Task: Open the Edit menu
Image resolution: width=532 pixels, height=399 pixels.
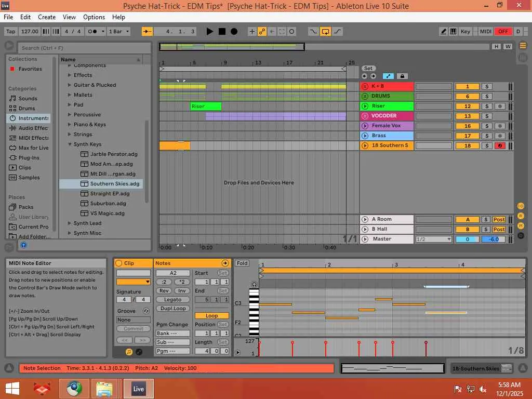Action: [25, 17]
